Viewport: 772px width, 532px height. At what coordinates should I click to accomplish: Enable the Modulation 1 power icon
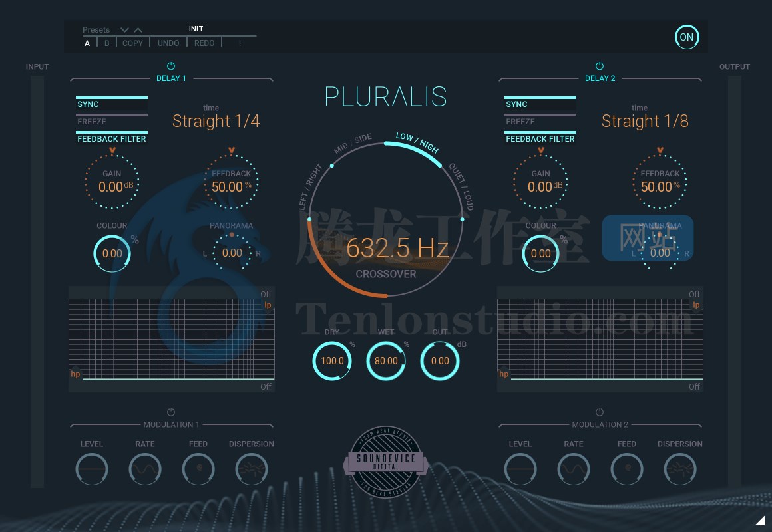[x=171, y=412]
